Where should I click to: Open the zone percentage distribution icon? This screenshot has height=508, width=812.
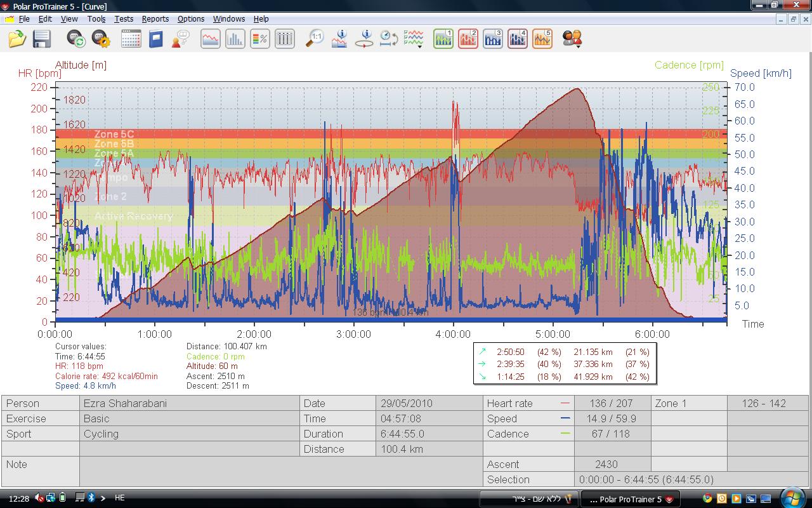tap(260, 39)
